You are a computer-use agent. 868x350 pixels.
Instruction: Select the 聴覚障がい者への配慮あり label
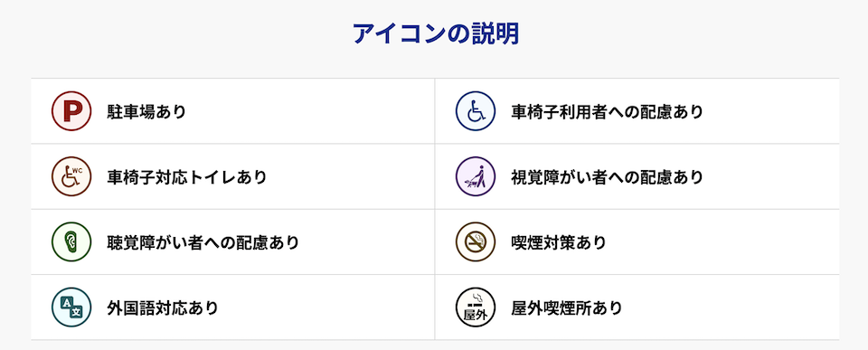pos(203,242)
